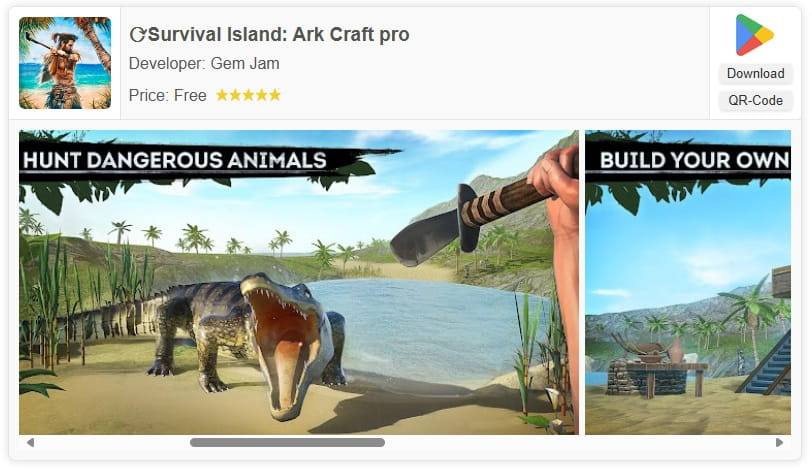Click the refresh icon before the app title
The height and width of the screenshot is (470, 812).
point(137,35)
